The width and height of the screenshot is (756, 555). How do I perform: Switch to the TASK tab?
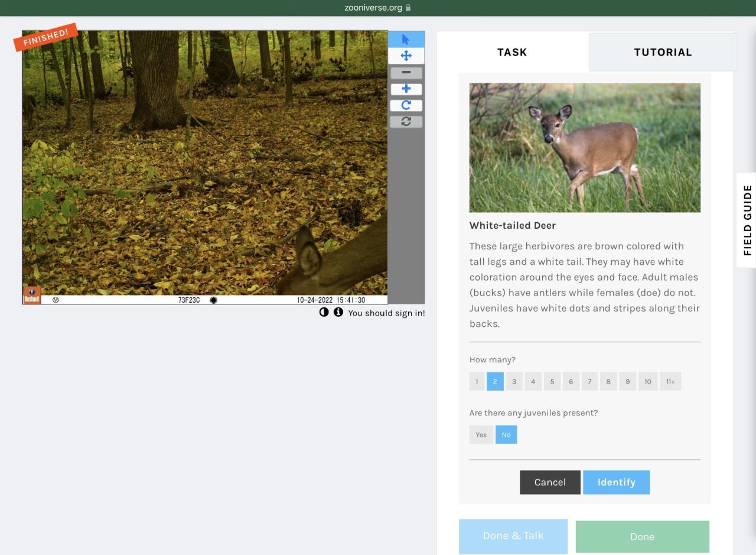(512, 52)
